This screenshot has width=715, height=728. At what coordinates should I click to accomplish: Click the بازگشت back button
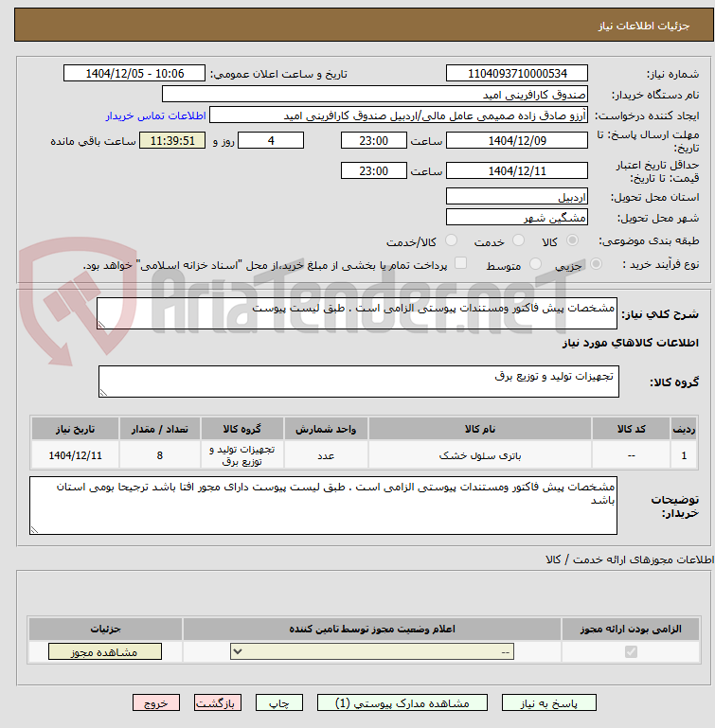[218, 703]
